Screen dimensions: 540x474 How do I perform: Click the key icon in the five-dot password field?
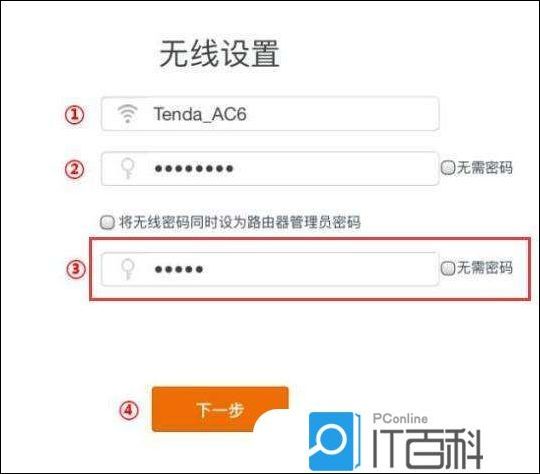click(128, 269)
